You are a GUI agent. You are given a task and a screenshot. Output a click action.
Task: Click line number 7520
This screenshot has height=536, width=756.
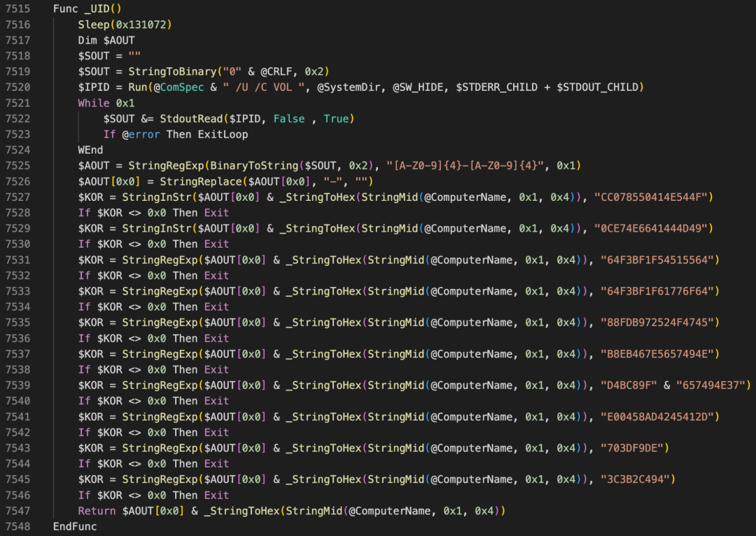click(x=17, y=87)
